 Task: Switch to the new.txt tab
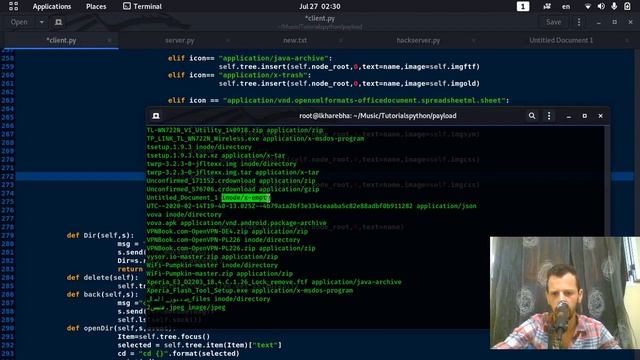coord(295,40)
